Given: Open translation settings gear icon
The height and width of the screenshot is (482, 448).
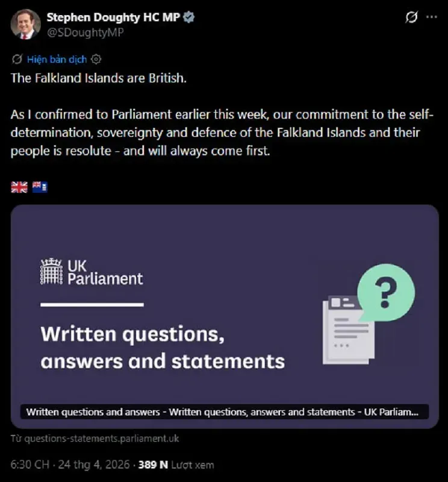Looking at the screenshot, I should tap(96, 59).
